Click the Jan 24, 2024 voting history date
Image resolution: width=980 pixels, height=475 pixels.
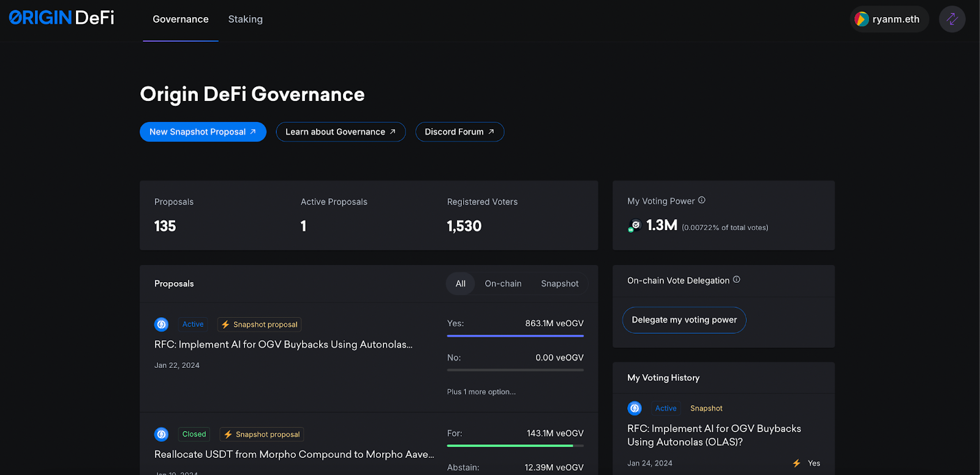650,463
